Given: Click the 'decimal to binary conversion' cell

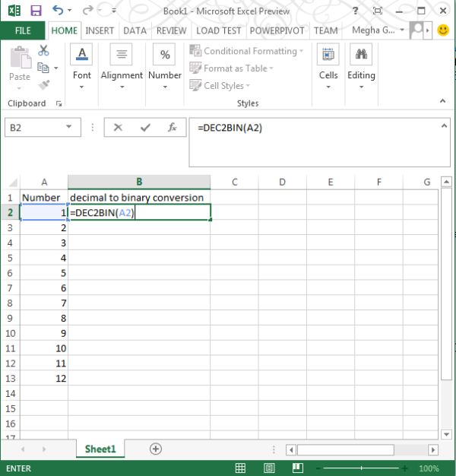Looking at the screenshot, I should (x=139, y=198).
